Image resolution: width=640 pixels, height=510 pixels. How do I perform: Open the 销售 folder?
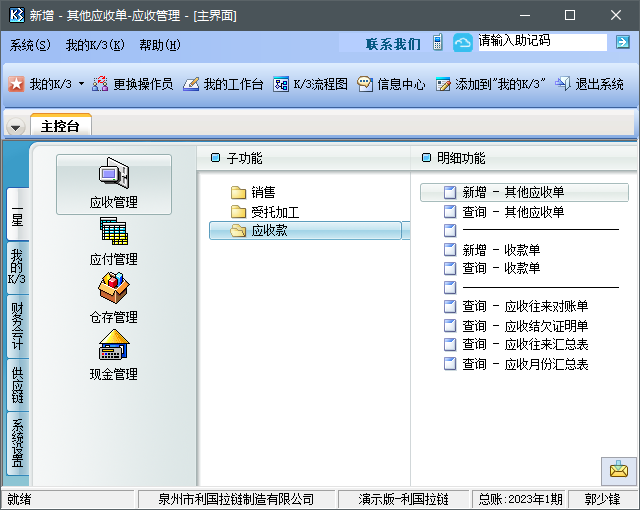click(263, 192)
